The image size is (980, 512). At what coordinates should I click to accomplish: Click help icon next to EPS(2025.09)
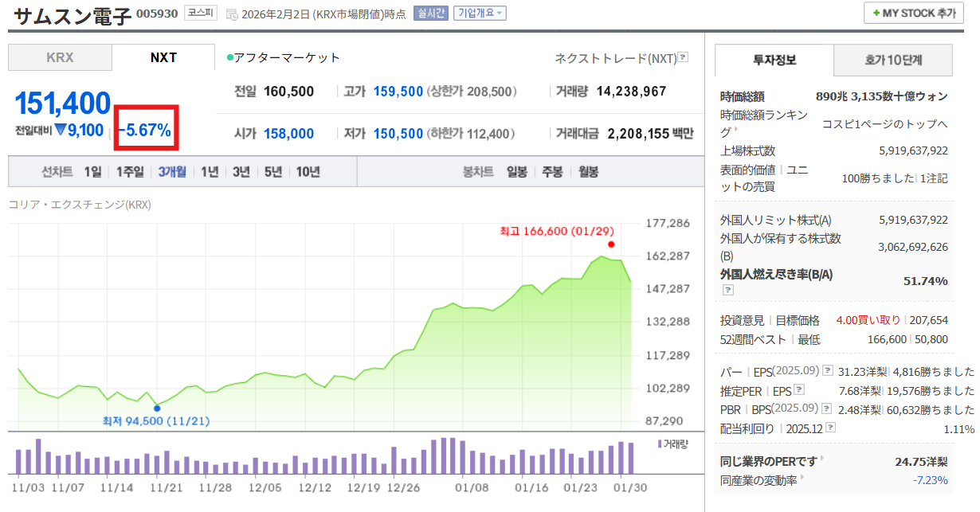(x=828, y=371)
